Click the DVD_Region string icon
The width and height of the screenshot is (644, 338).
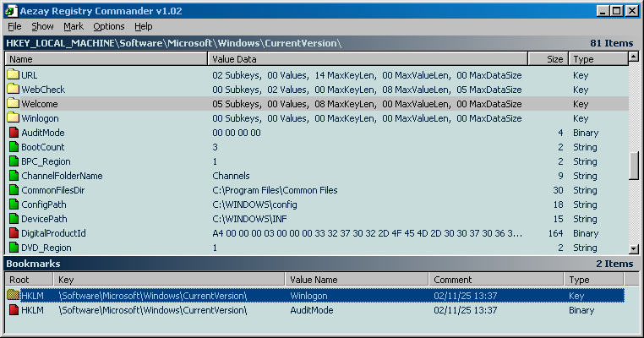(x=14, y=248)
